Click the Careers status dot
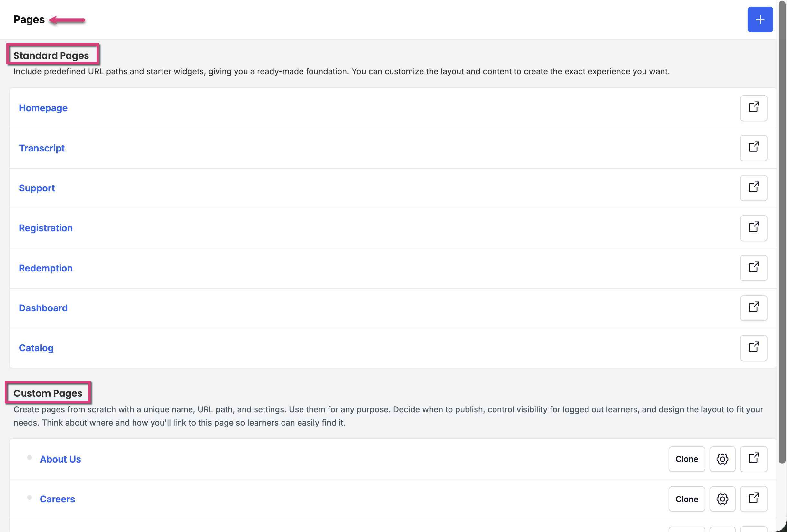 coord(30,498)
